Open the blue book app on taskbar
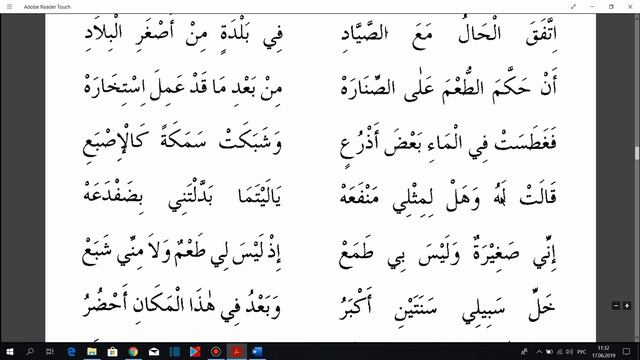640x360 pixels. (x=175, y=351)
